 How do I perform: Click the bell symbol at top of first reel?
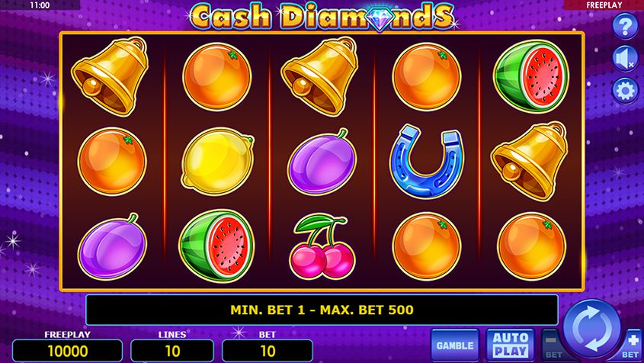[x=110, y=76]
